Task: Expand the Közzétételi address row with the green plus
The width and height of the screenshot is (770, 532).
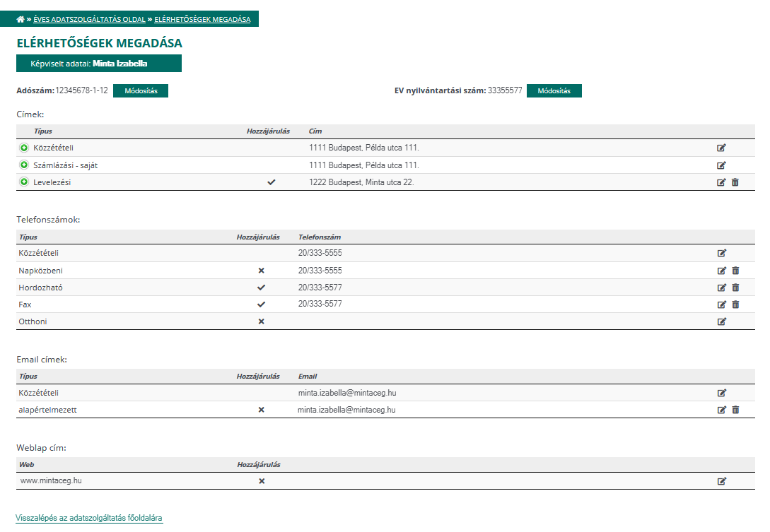Action: coord(24,148)
